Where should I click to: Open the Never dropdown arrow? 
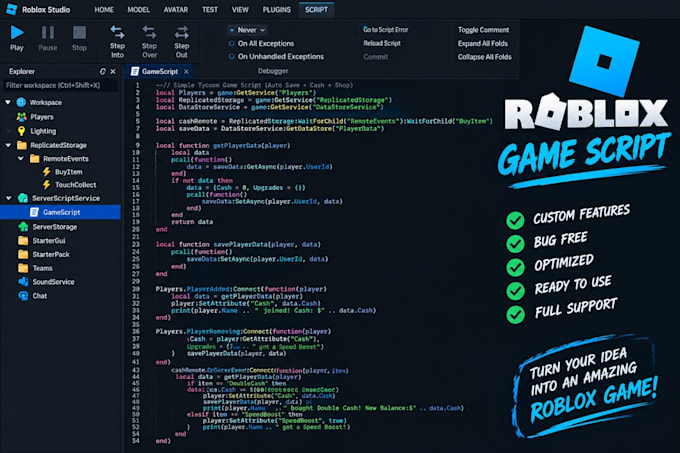262,30
